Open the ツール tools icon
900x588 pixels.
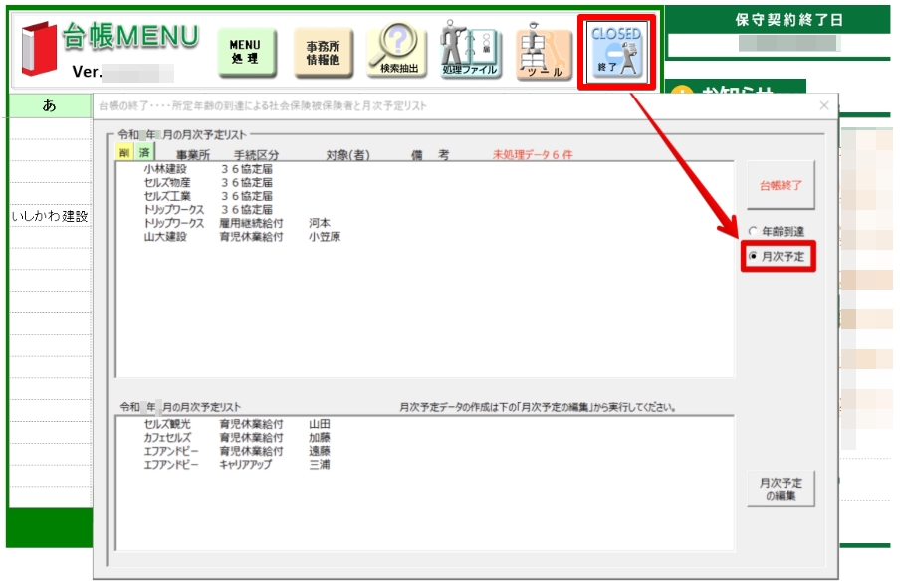click(x=543, y=52)
